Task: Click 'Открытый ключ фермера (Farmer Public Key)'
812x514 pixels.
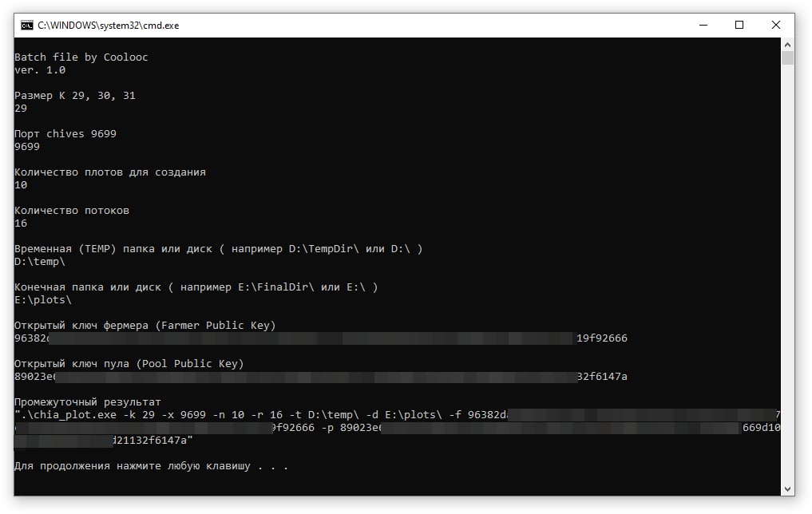Action: click(x=145, y=326)
